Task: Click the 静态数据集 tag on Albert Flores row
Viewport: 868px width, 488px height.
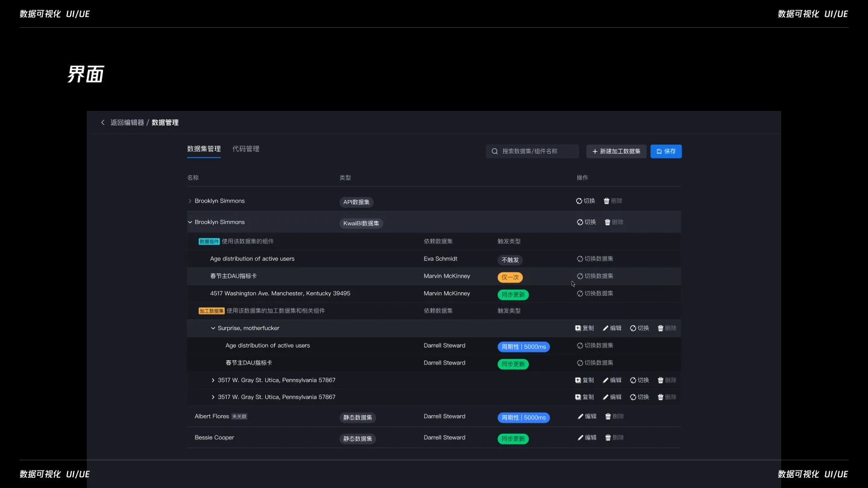Action: (357, 418)
